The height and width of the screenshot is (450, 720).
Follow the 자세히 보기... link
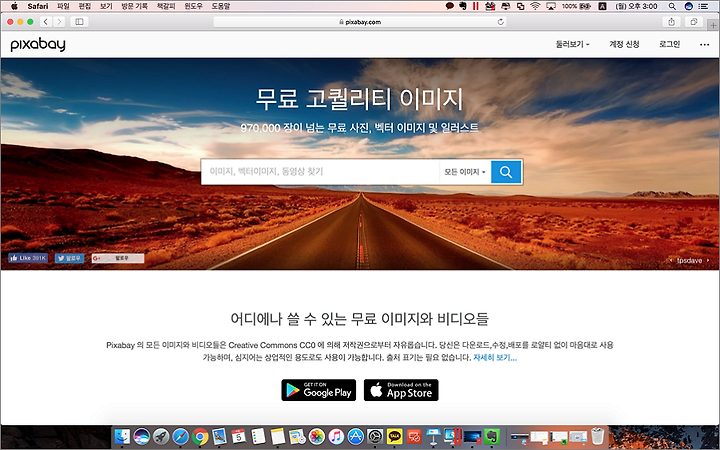(x=495, y=357)
